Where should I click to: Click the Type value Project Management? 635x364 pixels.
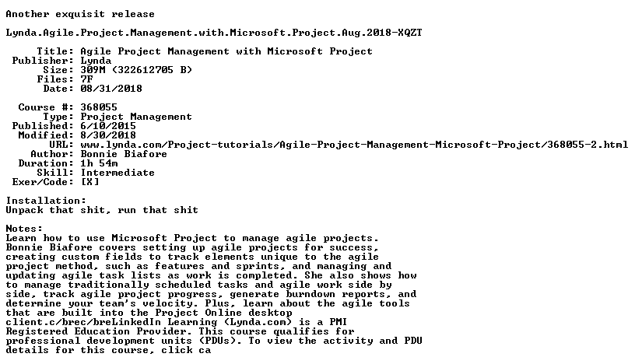136,117
